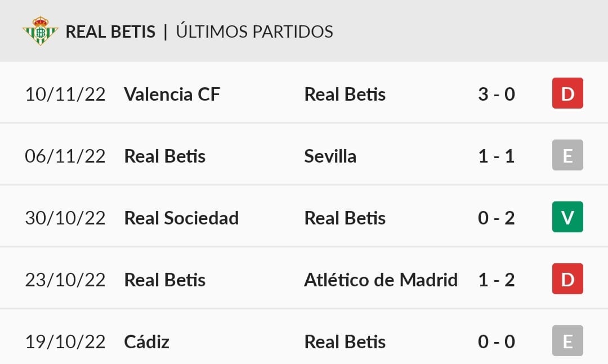Click the gray E badge for Cádiz match
Image resolution: width=608 pixels, height=364 pixels.
tap(567, 341)
